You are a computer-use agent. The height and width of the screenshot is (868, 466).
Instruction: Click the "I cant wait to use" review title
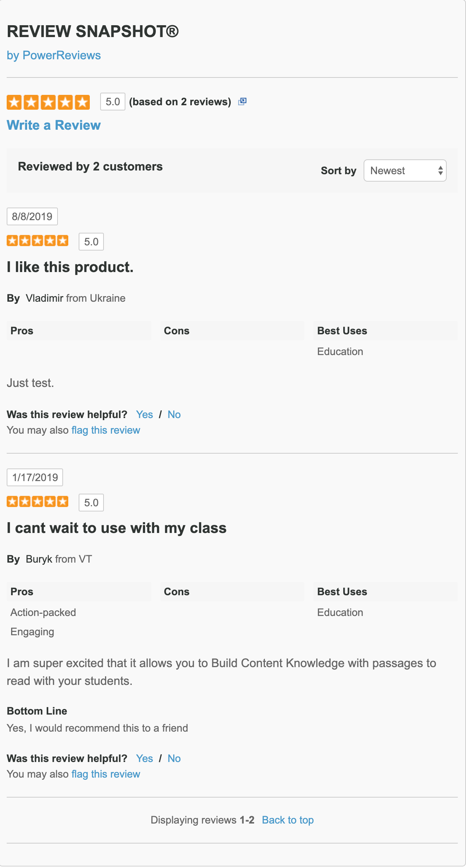click(116, 528)
